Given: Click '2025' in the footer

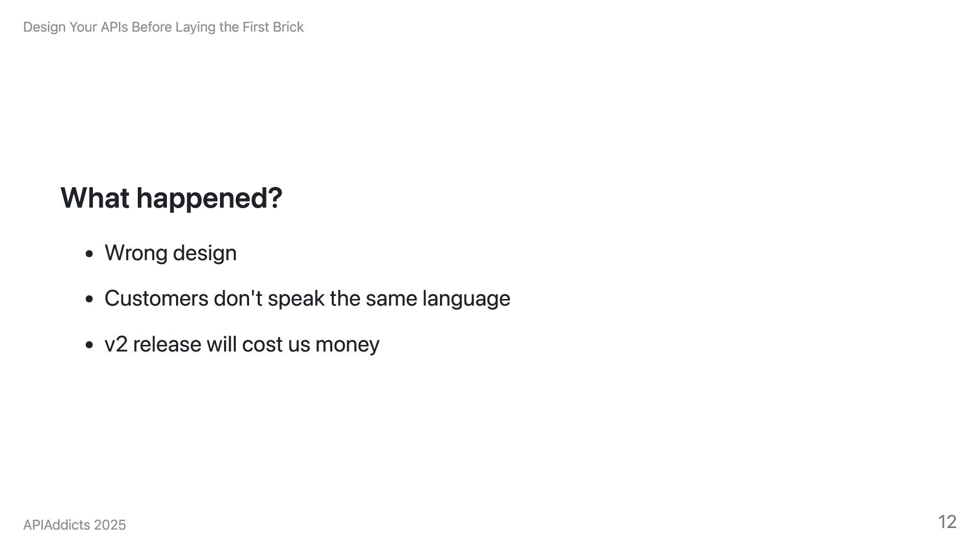Looking at the screenshot, I should click(110, 525).
